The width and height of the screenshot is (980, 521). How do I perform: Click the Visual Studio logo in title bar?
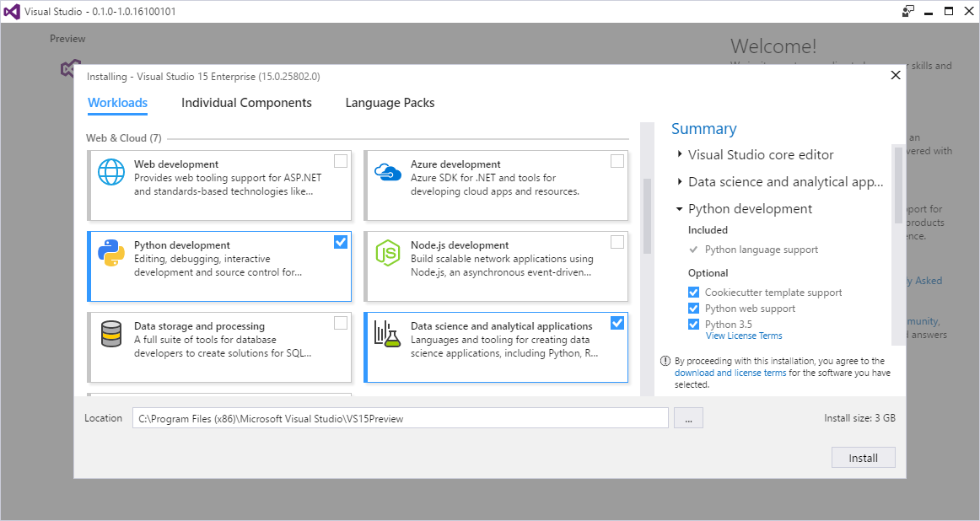(x=12, y=11)
